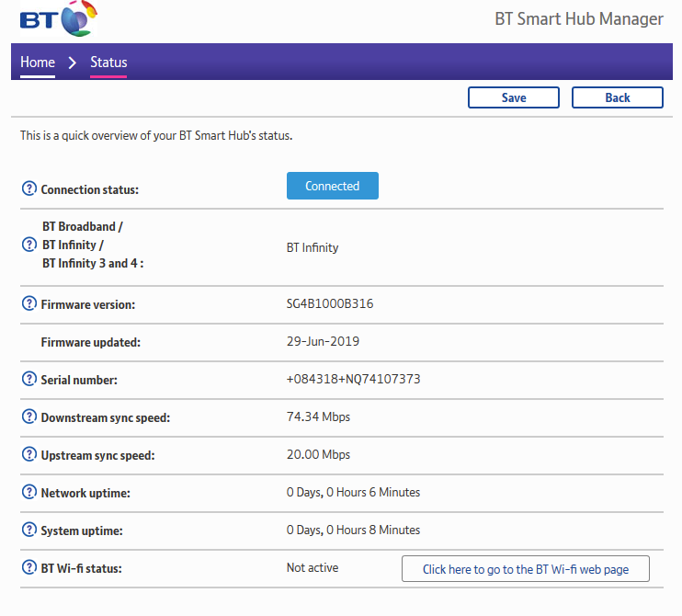
Task: Click the blue Connected status button
Action: click(x=332, y=186)
